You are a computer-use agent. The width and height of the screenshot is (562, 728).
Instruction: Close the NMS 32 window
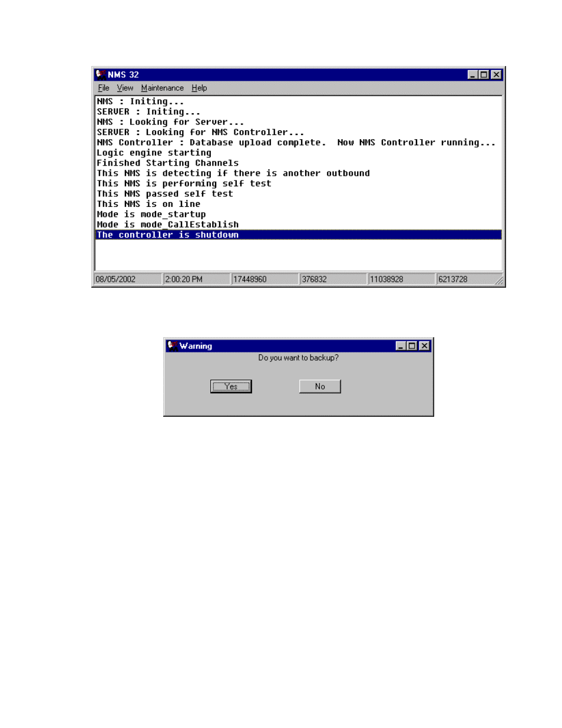(x=496, y=75)
